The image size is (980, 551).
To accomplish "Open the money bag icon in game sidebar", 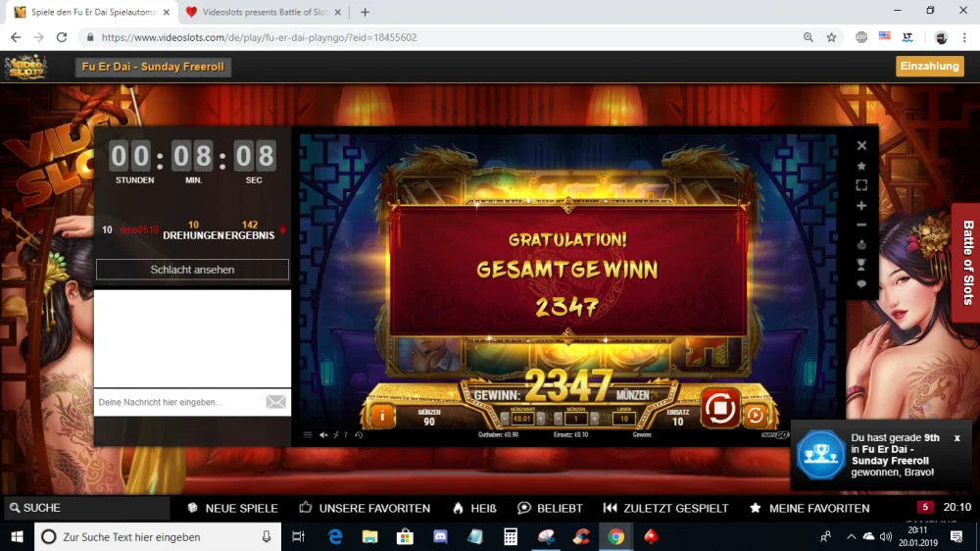I will 861,244.
